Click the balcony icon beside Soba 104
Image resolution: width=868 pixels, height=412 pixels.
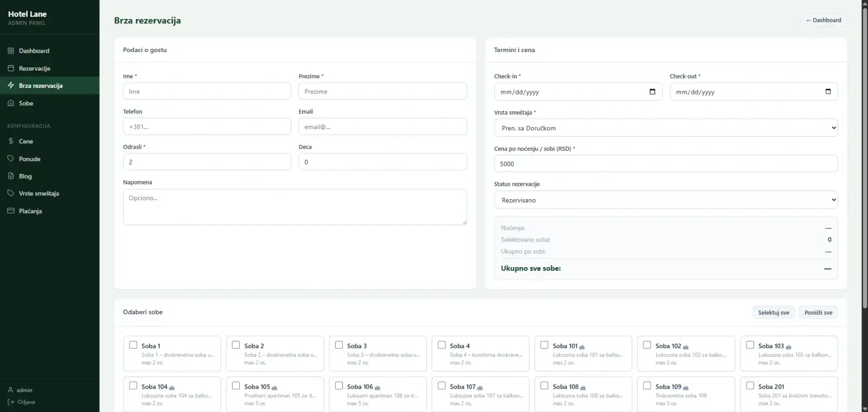click(172, 388)
